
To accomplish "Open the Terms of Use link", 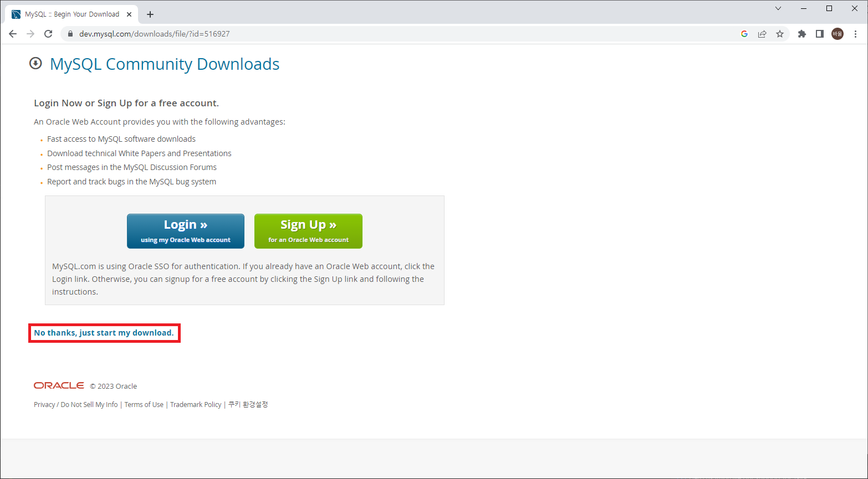I will pyautogui.click(x=144, y=405).
